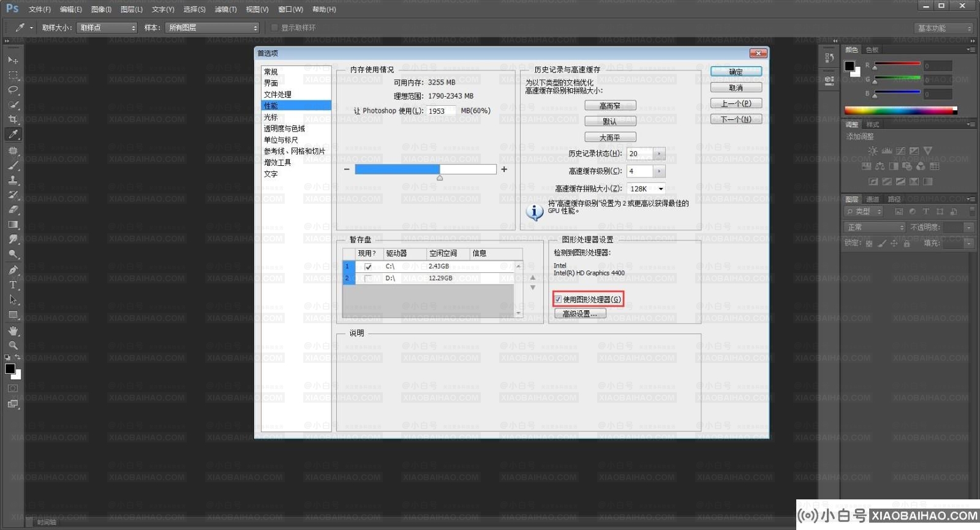
Task: Click the 取消 button
Action: pos(736,88)
